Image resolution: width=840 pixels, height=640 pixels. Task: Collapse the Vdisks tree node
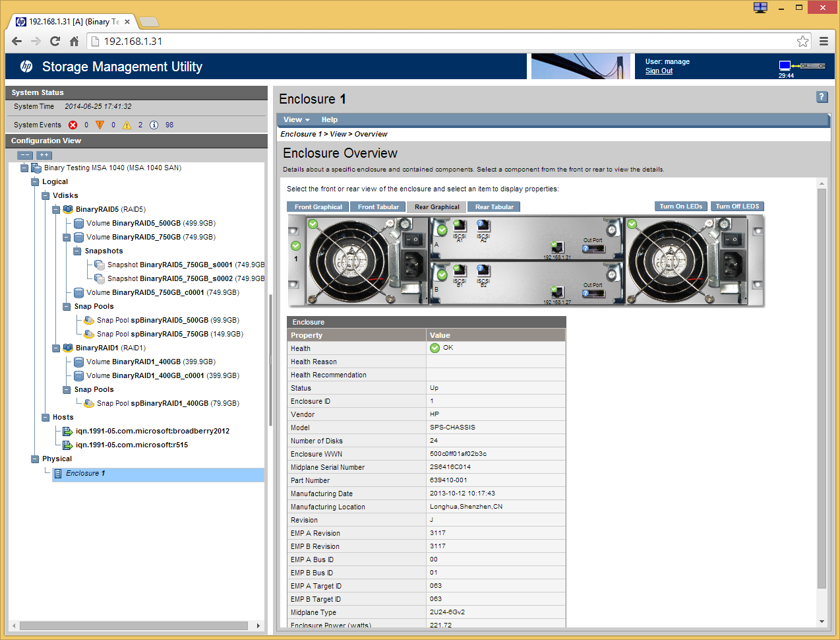coord(45,196)
